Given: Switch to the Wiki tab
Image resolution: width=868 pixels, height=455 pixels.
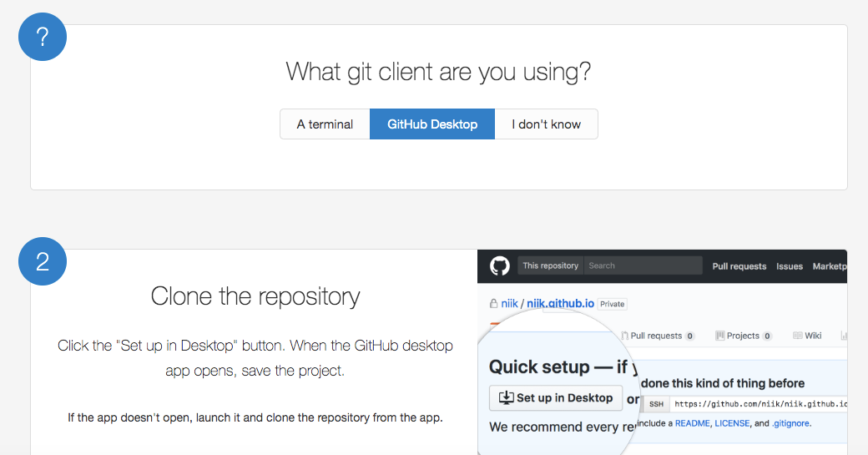Looking at the screenshot, I should coord(808,336).
